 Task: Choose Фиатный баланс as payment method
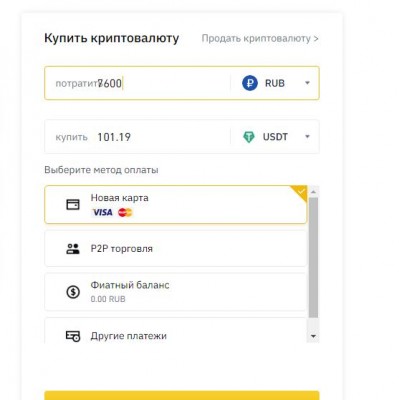click(x=176, y=292)
